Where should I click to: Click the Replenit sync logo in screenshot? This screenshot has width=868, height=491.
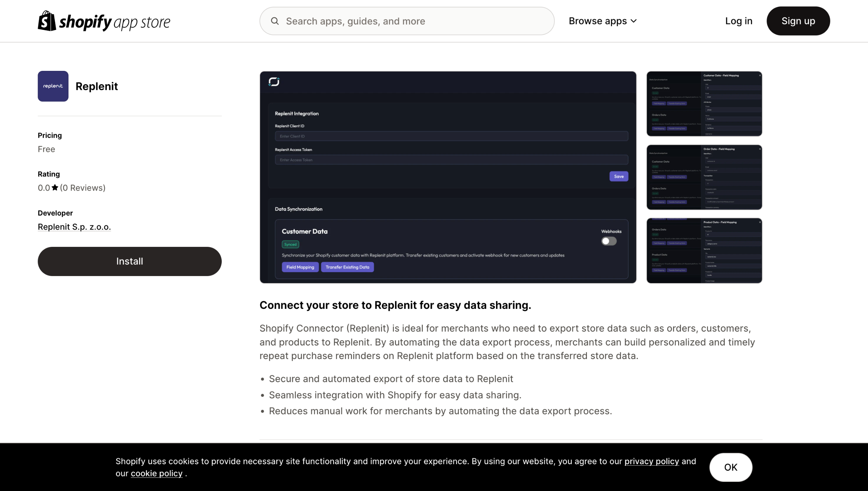[x=274, y=82]
